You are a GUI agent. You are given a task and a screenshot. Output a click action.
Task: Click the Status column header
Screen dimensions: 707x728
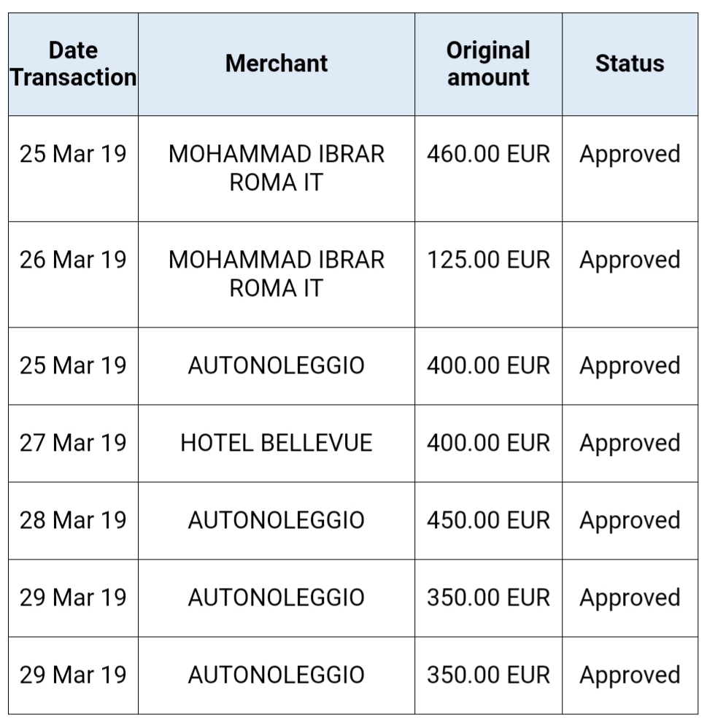[630, 64]
